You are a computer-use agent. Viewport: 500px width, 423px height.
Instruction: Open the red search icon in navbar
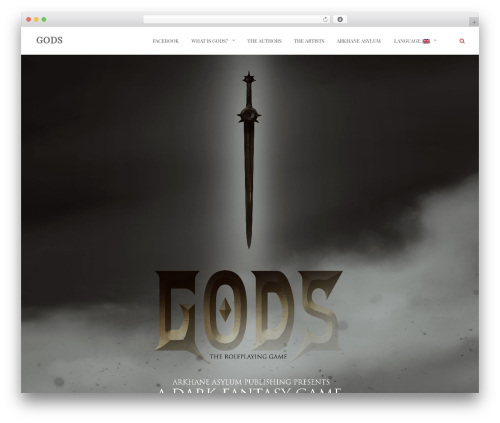[462, 41]
